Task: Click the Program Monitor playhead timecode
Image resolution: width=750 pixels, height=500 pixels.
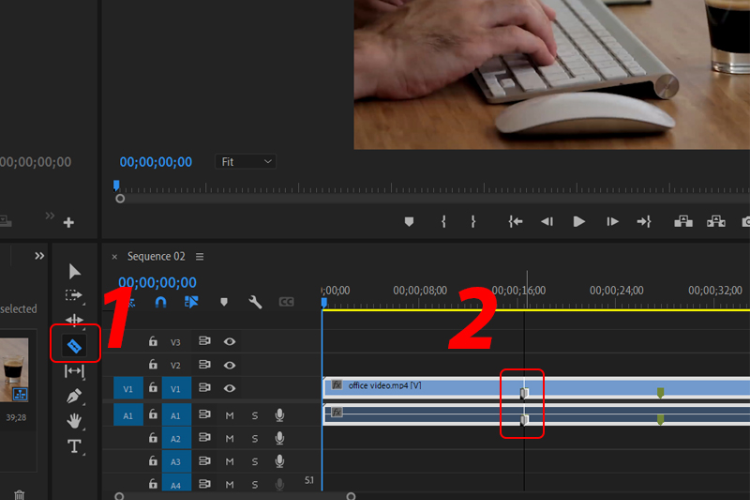Action: [155, 162]
